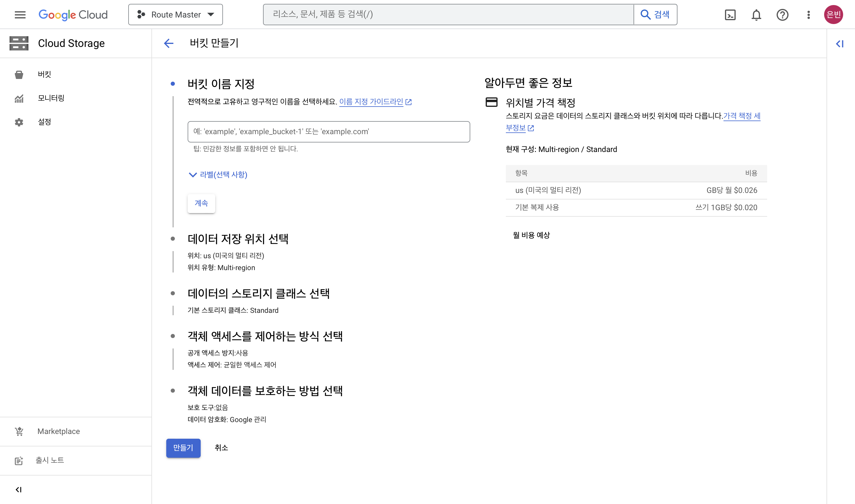Expand the 데이터 저장 위치 선택 step

(x=238, y=239)
